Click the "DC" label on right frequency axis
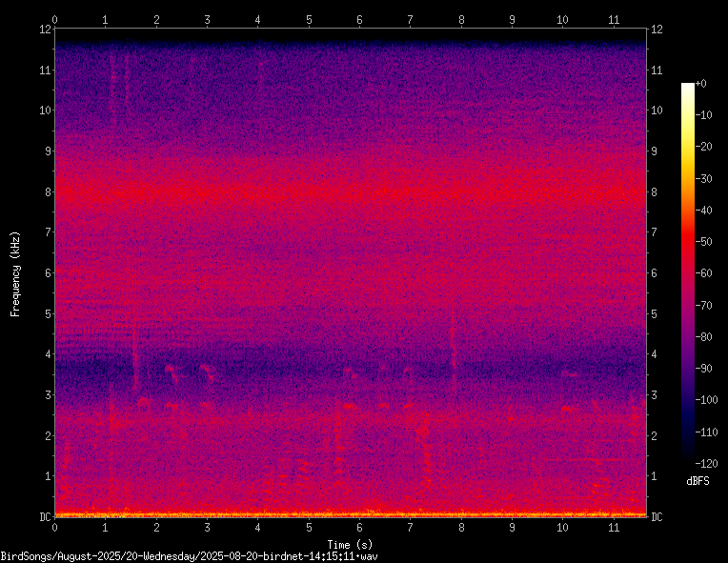Screen dimensions: 728x563 pos(657,517)
